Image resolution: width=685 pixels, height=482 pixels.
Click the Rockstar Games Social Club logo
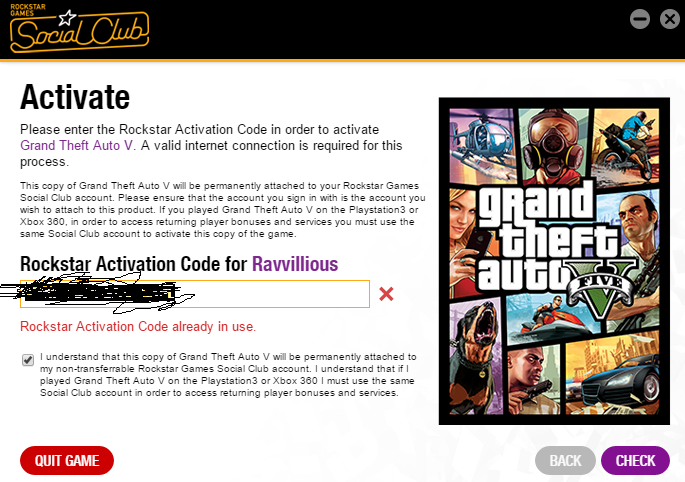(79, 28)
